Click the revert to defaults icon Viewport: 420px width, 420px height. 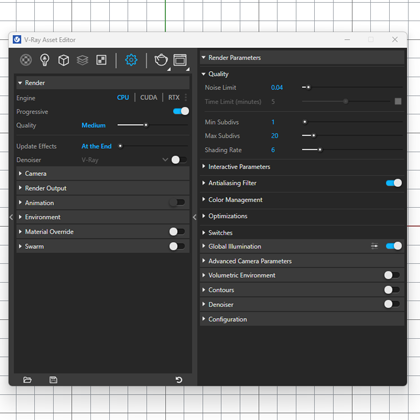tap(179, 380)
